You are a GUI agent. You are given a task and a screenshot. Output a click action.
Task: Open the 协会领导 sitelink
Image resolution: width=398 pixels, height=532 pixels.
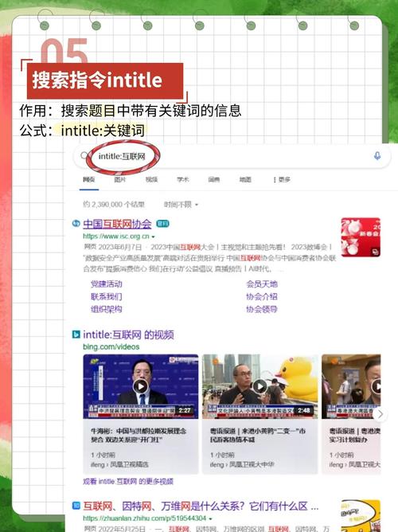pyautogui.click(x=262, y=309)
